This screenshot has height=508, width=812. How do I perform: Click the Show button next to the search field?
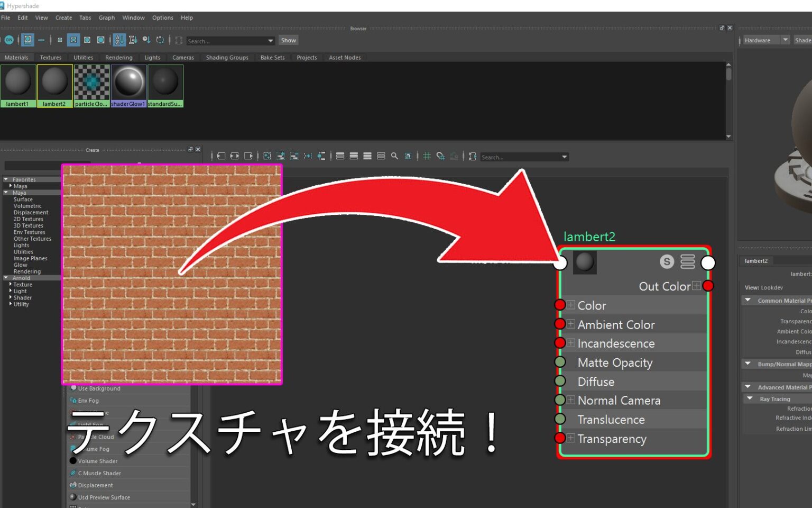288,40
